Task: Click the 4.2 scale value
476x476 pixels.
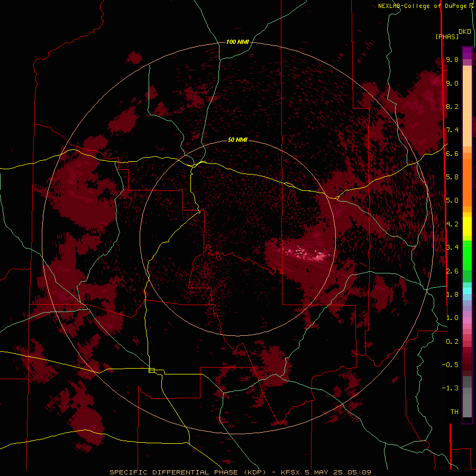Action: click(x=452, y=224)
